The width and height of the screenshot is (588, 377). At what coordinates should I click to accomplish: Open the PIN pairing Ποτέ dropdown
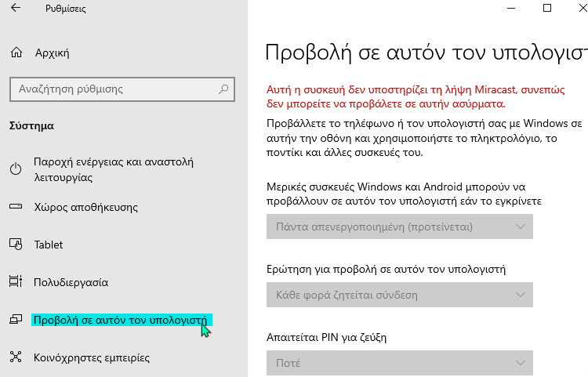[399, 363]
